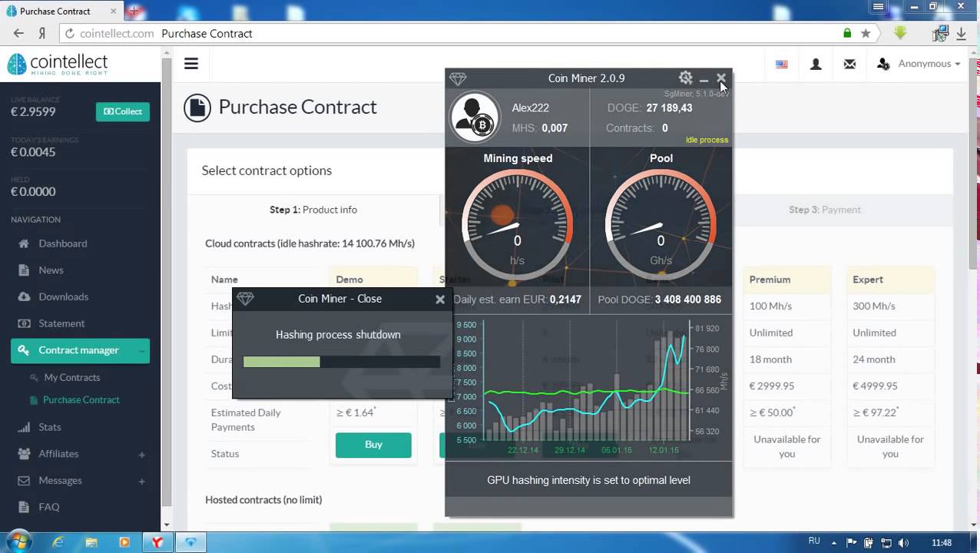980x553 pixels.
Task: Select Step 3: Payment tab
Action: point(825,210)
